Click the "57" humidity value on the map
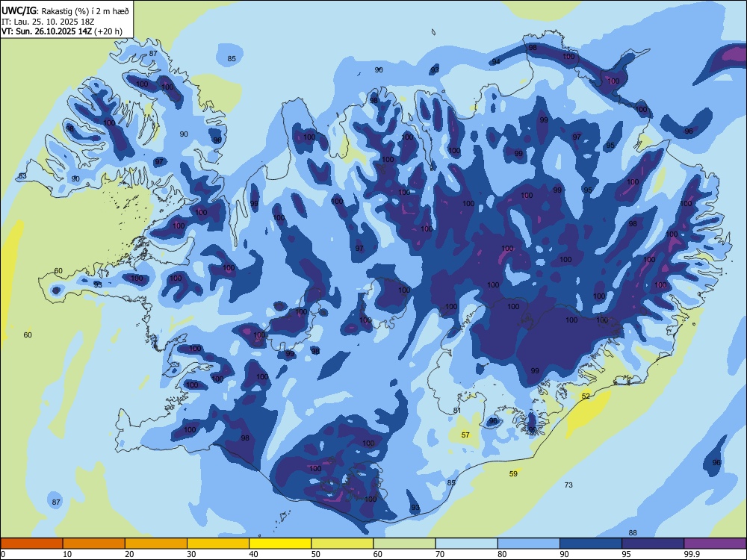 tap(465, 435)
